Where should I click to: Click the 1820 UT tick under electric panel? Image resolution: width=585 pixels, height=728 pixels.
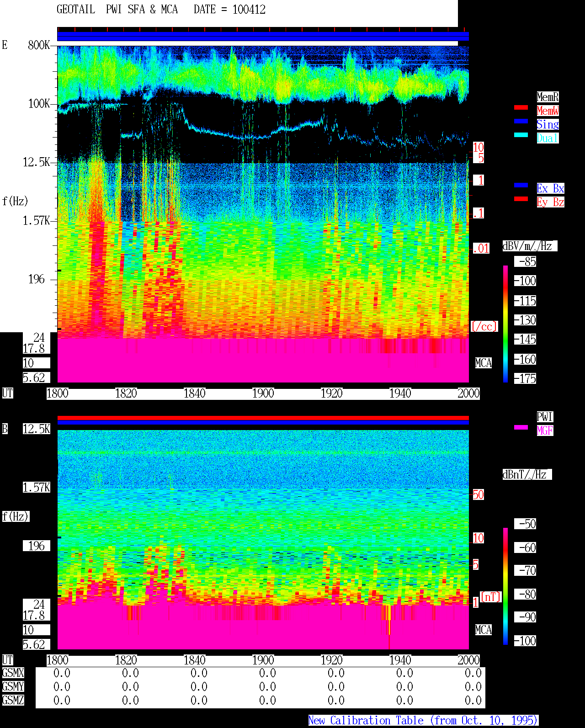point(126,393)
